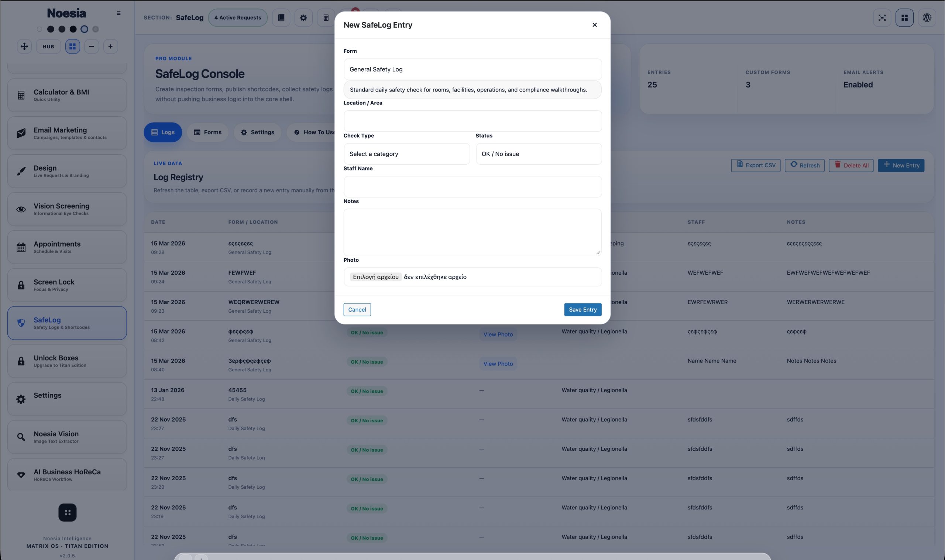Open the Form dropdown showing General Safety Log
Viewport: 945px width, 560px height.
472,69
